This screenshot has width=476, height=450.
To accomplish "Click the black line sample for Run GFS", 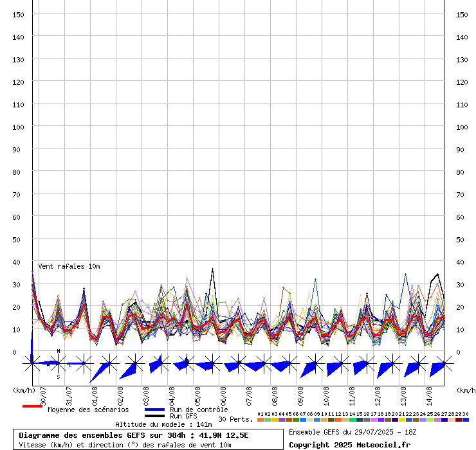I will click(x=154, y=416).
